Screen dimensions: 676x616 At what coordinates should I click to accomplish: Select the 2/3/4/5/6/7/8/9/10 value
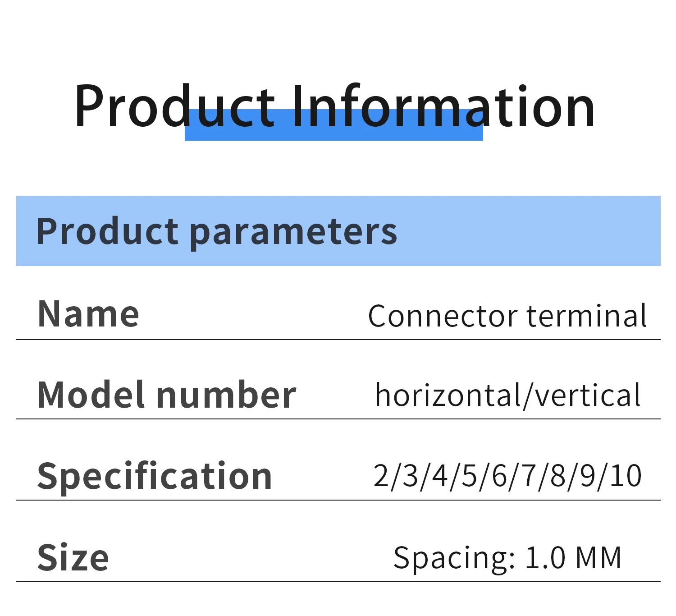(507, 476)
